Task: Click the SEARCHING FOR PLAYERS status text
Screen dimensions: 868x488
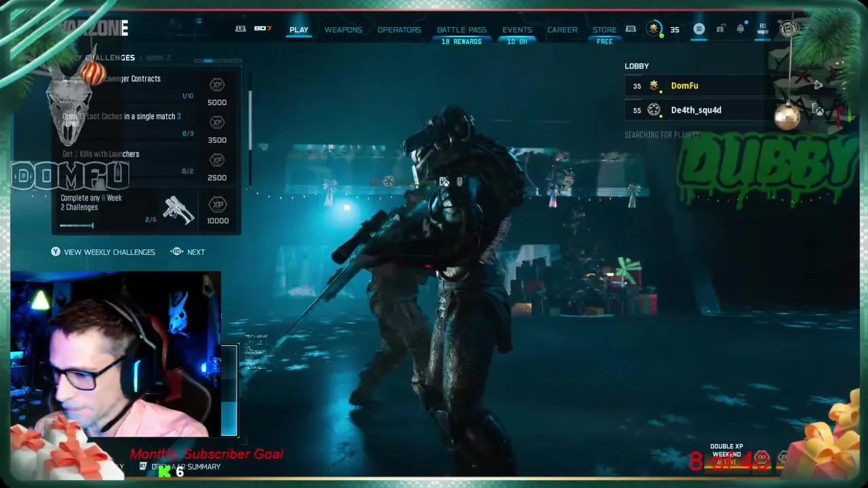Action: (x=662, y=135)
